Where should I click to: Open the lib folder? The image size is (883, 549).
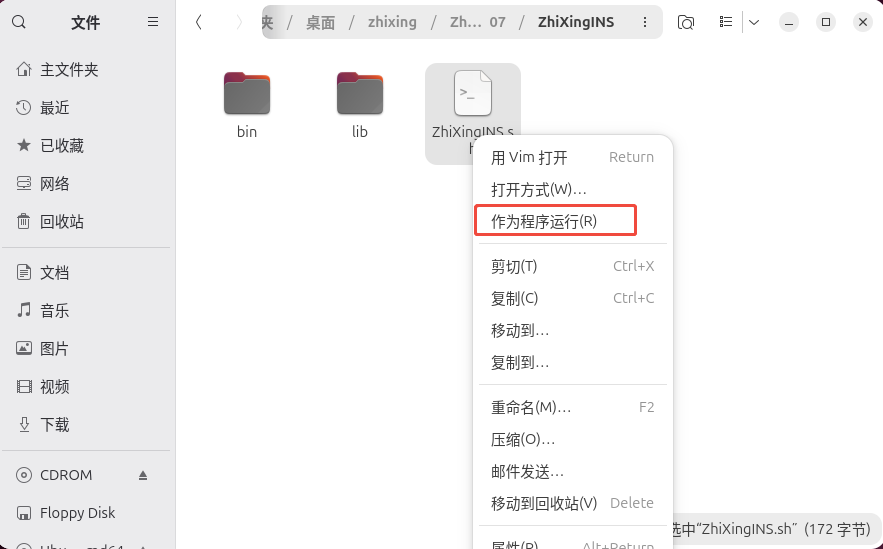(360, 105)
